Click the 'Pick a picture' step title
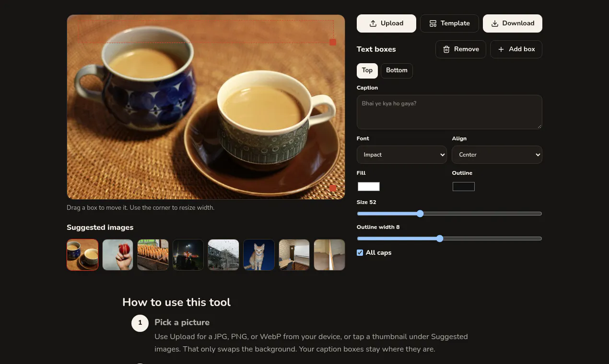 [182, 322]
